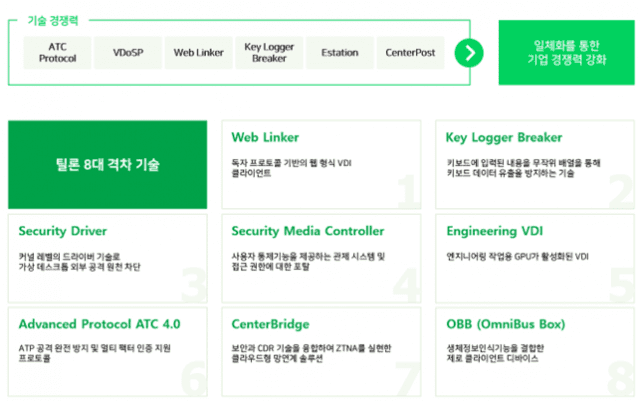The image size is (640, 401).
Task: Click the 기술 경쟁력 section label
Action: 53,20
